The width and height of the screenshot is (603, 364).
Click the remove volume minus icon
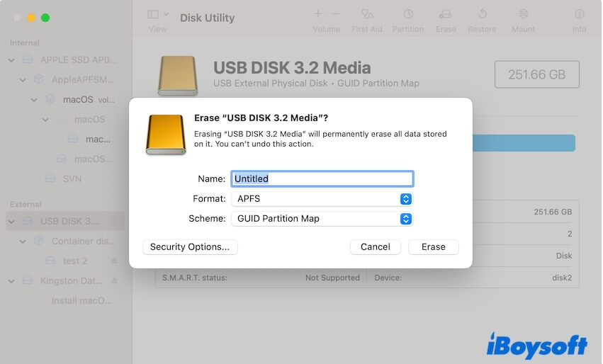pyautogui.click(x=335, y=13)
